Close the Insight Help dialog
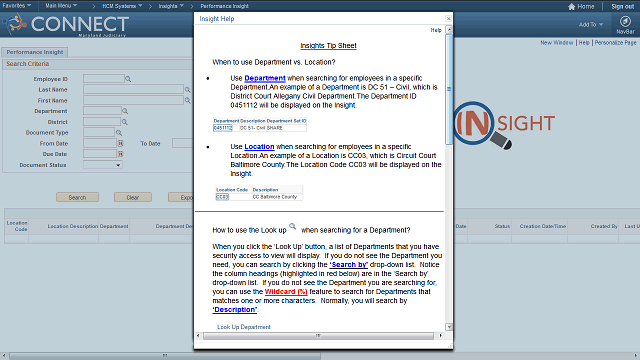640x360 pixels. coord(448,18)
